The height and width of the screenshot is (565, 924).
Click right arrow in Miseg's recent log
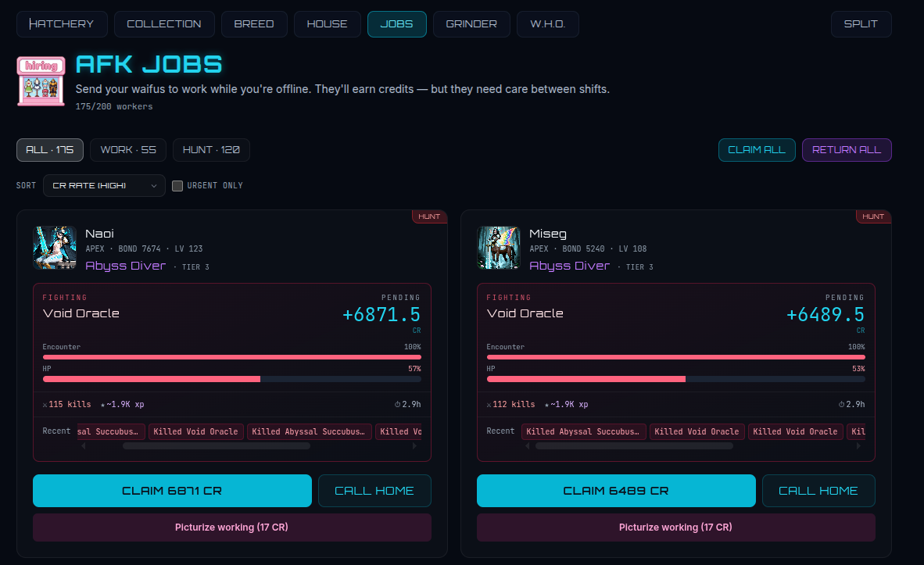click(x=858, y=446)
